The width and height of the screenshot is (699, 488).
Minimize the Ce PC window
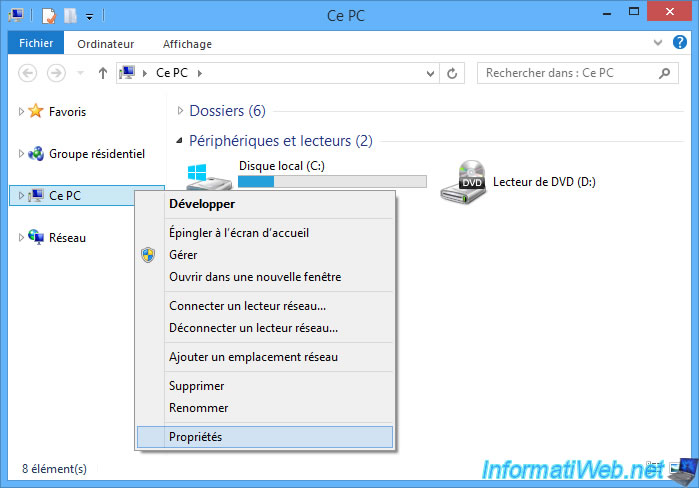coord(607,13)
